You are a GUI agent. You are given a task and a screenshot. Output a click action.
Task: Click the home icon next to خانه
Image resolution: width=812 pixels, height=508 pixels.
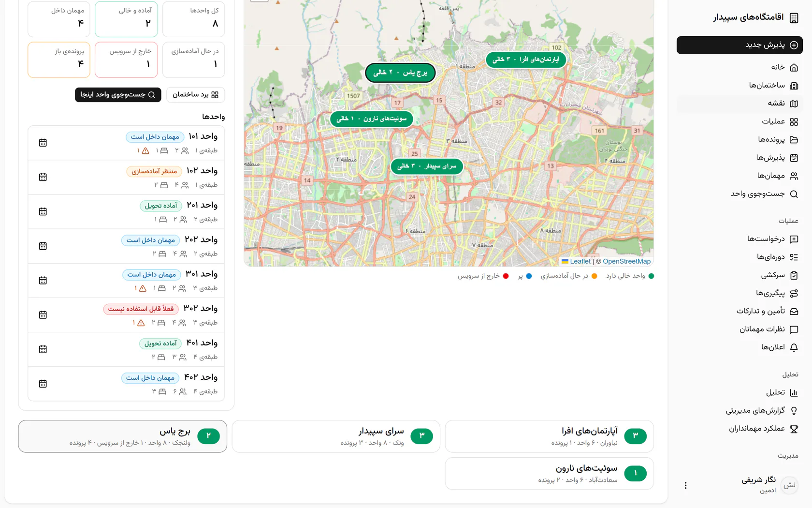(794, 67)
